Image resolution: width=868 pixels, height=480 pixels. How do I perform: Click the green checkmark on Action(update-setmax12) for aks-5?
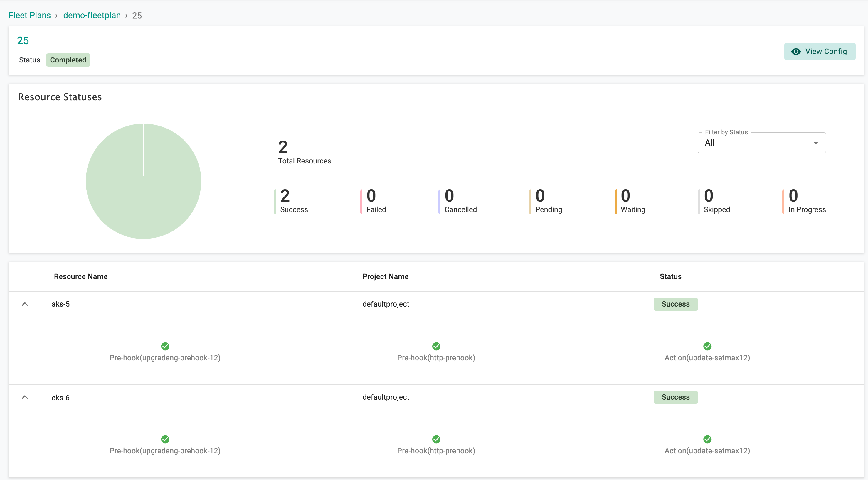[x=707, y=346]
